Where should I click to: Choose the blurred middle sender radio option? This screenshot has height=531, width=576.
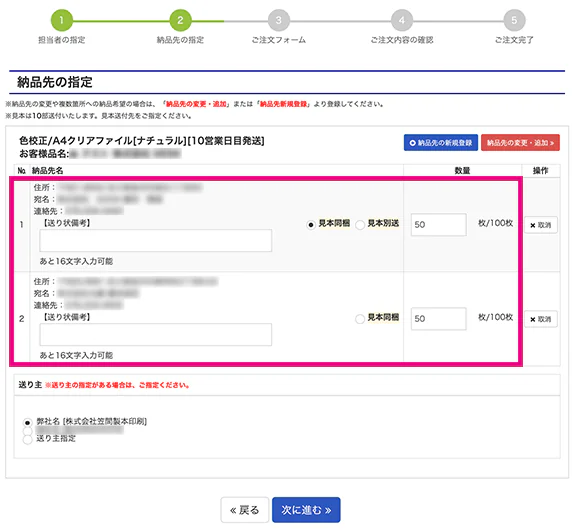28,431
